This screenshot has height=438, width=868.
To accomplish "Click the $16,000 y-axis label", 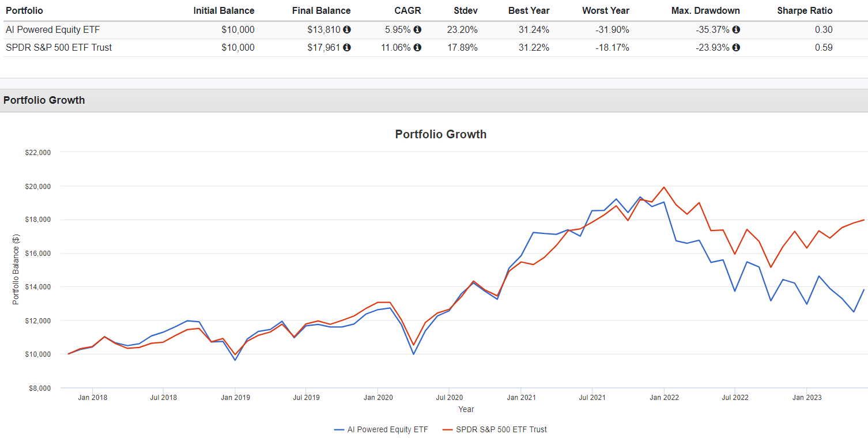I will [x=39, y=254].
